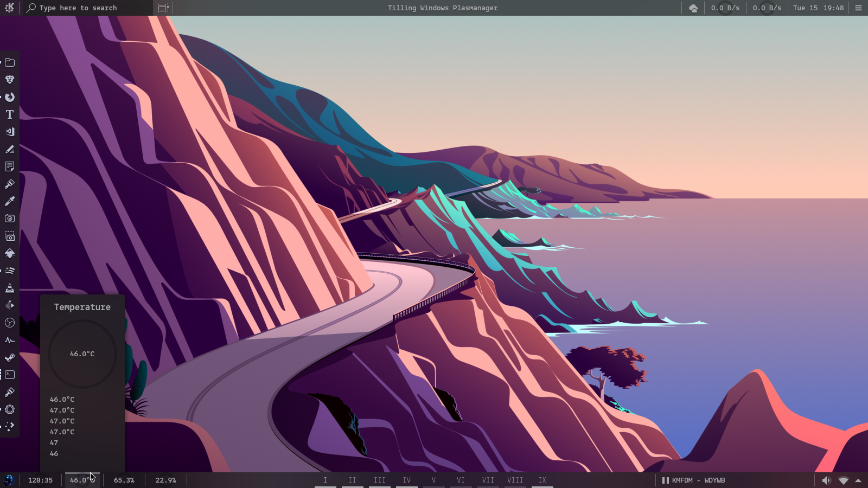Open the Wi-Fi network icon in tray
This screenshot has width=868, height=488.
[844, 480]
